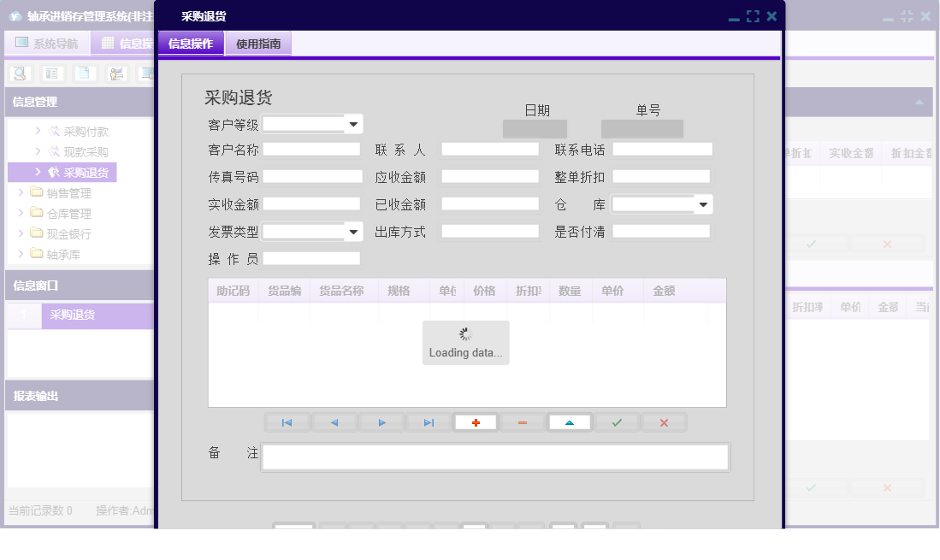Select the 信息操作 tab
The width and height of the screenshot is (940, 560).
[x=189, y=43]
